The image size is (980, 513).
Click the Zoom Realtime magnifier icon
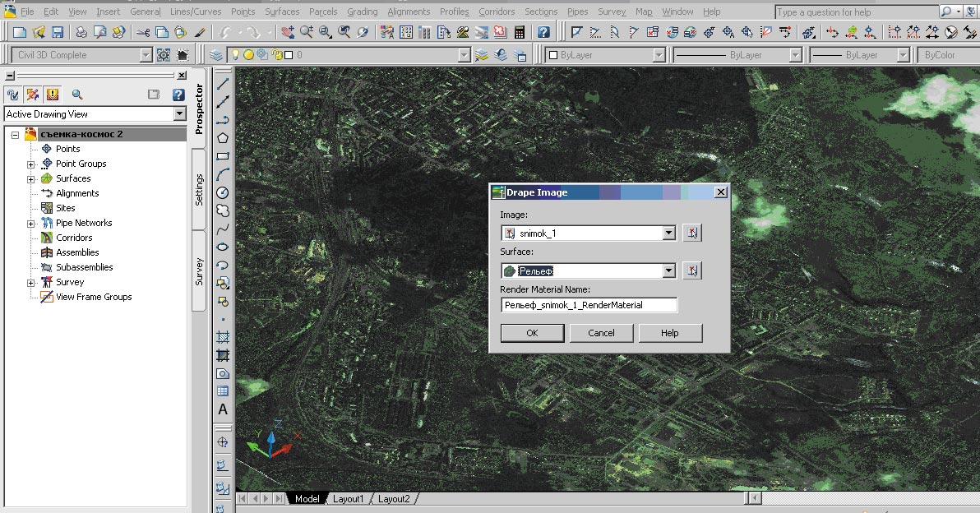[306, 32]
